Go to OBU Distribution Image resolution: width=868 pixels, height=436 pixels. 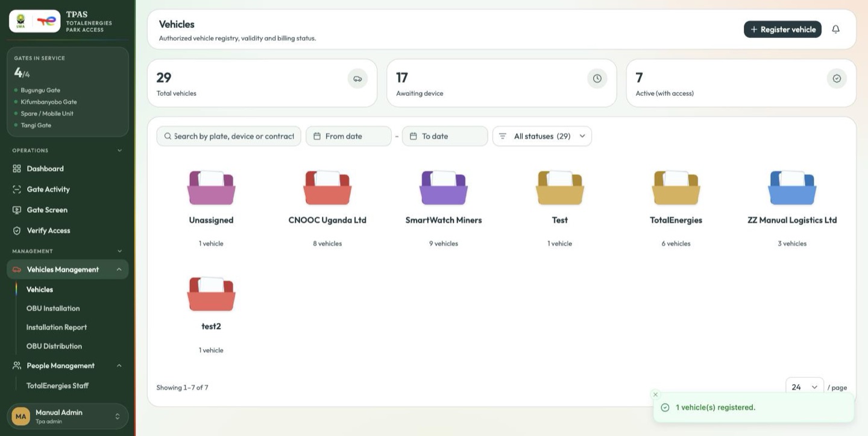(54, 346)
